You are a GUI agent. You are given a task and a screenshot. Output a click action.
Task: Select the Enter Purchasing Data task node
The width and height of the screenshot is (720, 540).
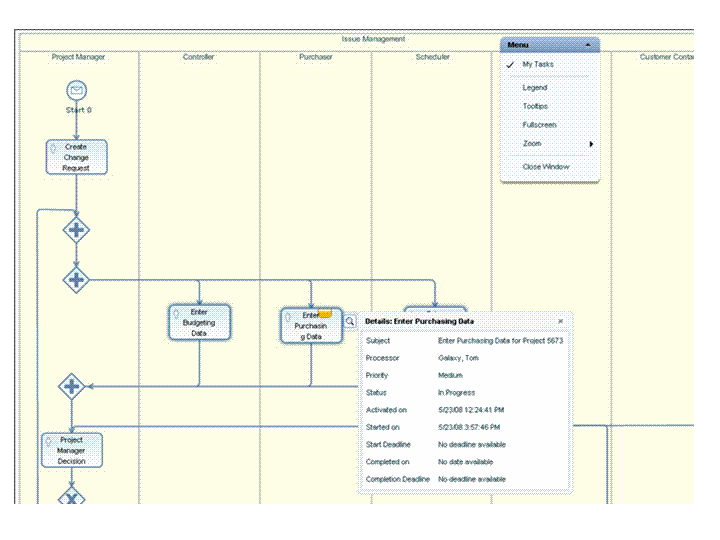point(311,326)
